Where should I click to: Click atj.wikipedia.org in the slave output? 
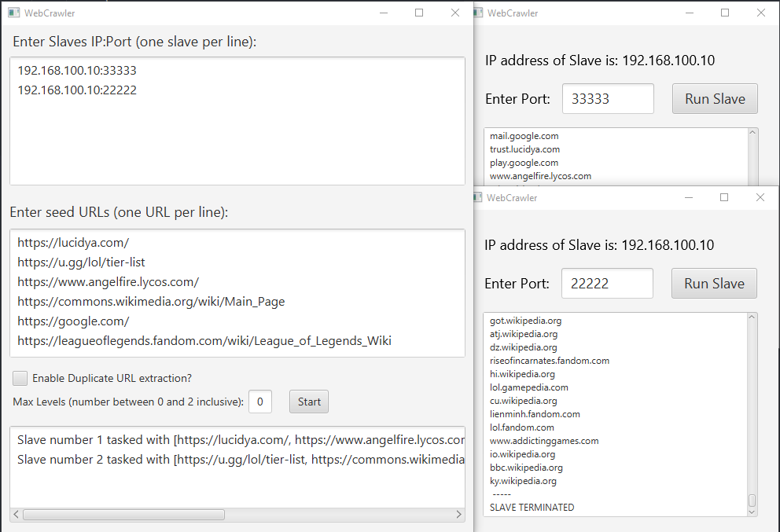(x=524, y=334)
